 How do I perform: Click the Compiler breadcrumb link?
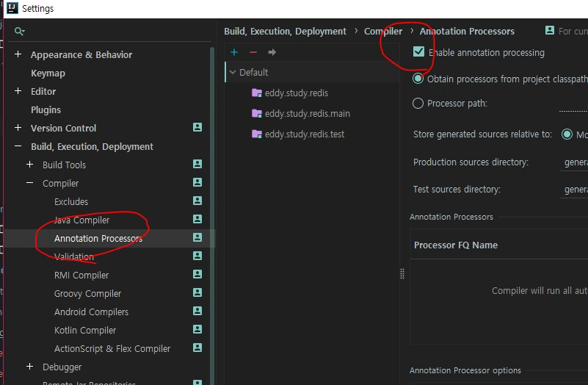tap(383, 32)
